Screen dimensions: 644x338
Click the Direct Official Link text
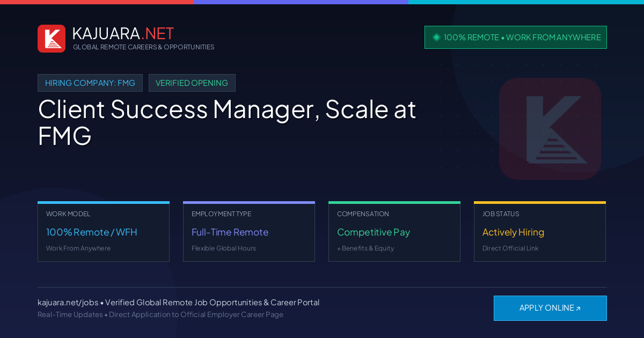(x=510, y=248)
